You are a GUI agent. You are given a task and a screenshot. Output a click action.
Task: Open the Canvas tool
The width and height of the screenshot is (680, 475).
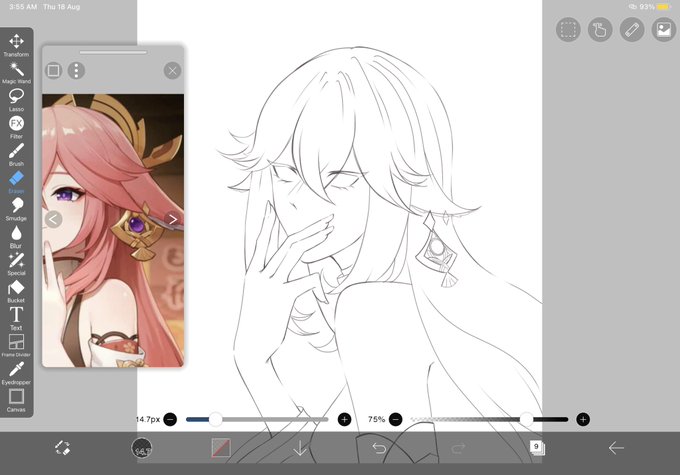pyautogui.click(x=16, y=400)
